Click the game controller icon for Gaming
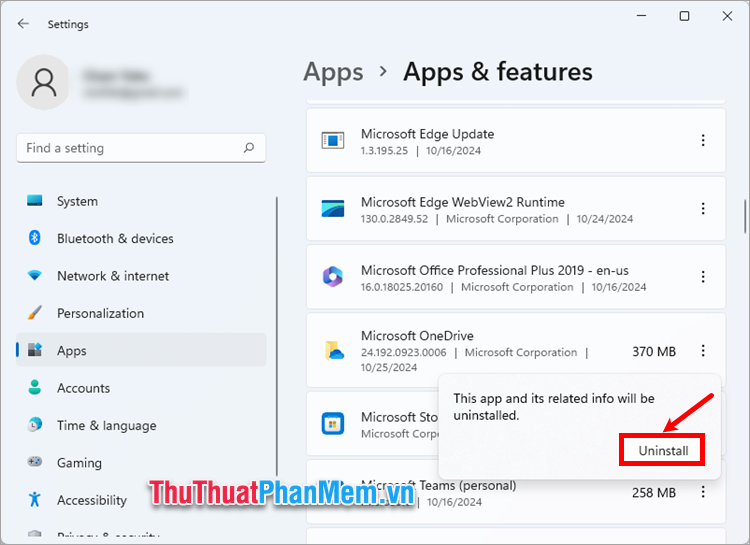Screen dimensions: 750x545 pyautogui.click(x=34, y=462)
